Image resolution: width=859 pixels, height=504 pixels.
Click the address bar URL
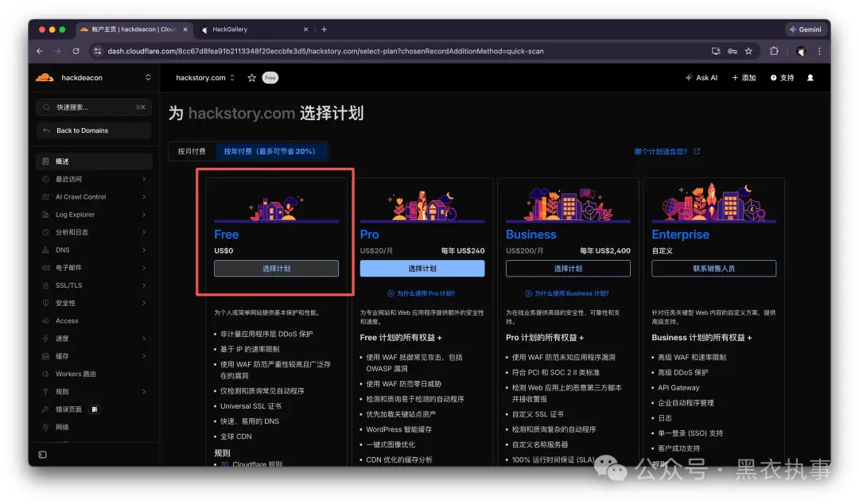(x=325, y=51)
